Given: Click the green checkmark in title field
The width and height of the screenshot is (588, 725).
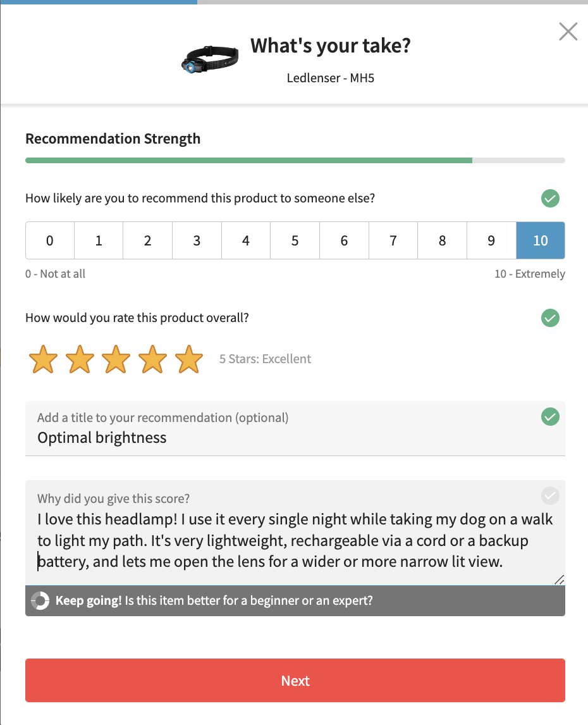Looking at the screenshot, I should click(550, 417).
